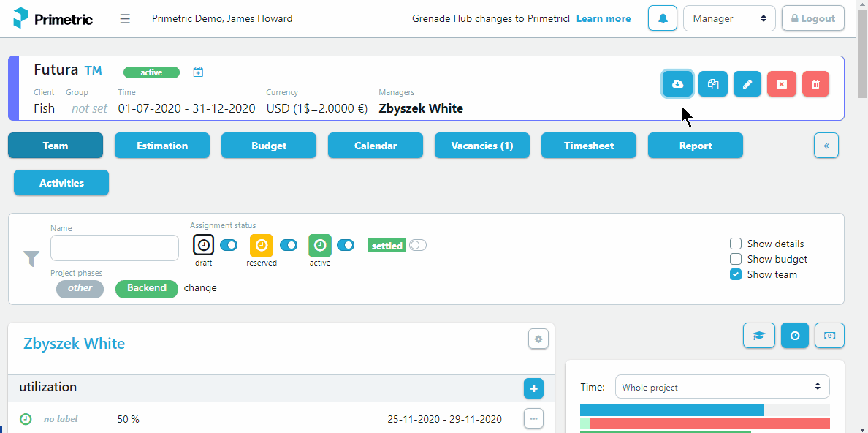Click the graduation cap skills icon
The image size is (868, 433).
pos(758,336)
